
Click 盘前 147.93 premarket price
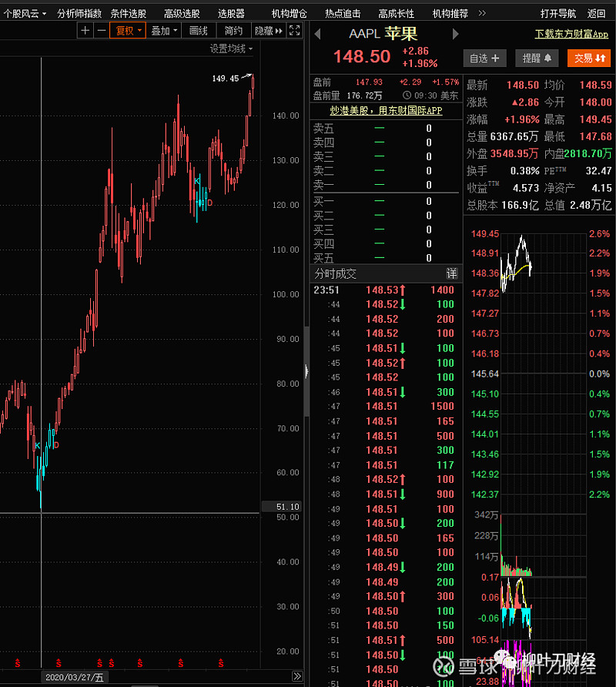(369, 82)
